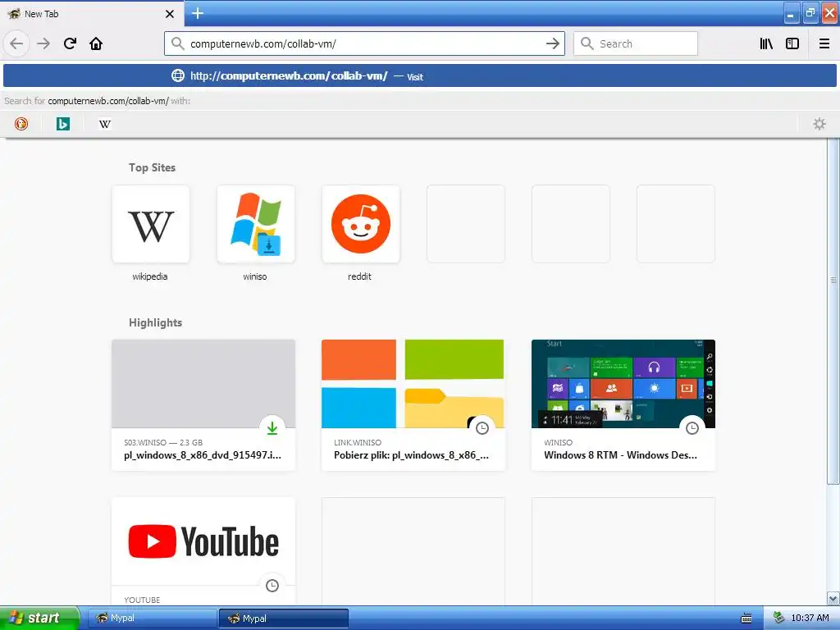Click the 10:37 AM clock

coord(810,618)
